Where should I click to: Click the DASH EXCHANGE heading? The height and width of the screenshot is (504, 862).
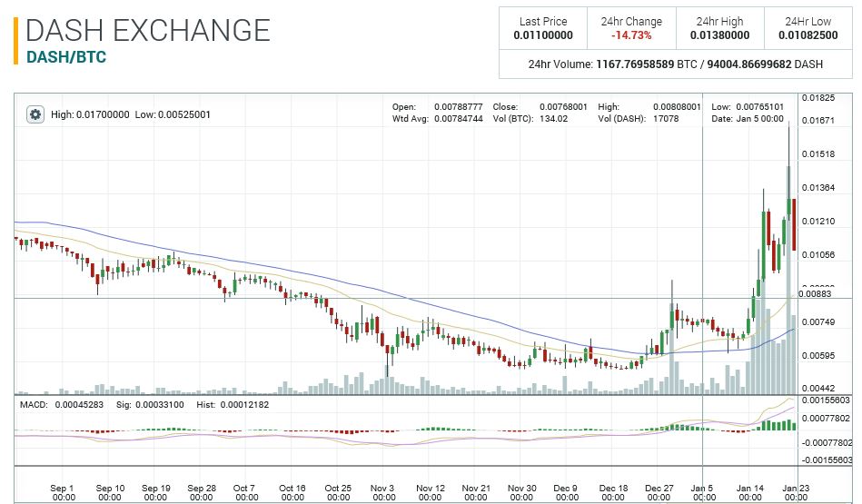click(148, 30)
